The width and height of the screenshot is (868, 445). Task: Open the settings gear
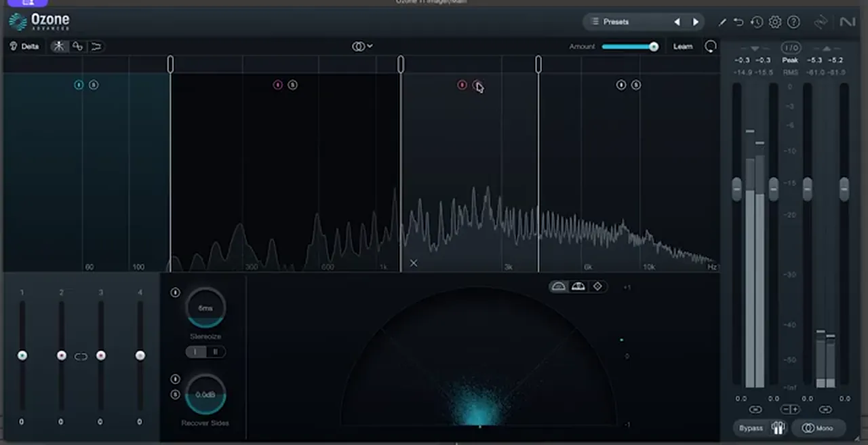775,22
